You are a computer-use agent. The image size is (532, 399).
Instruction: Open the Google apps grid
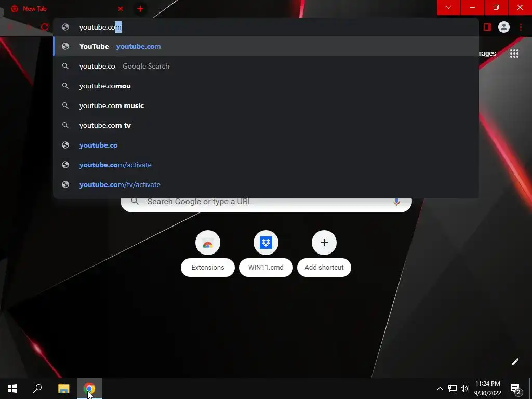point(514,54)
